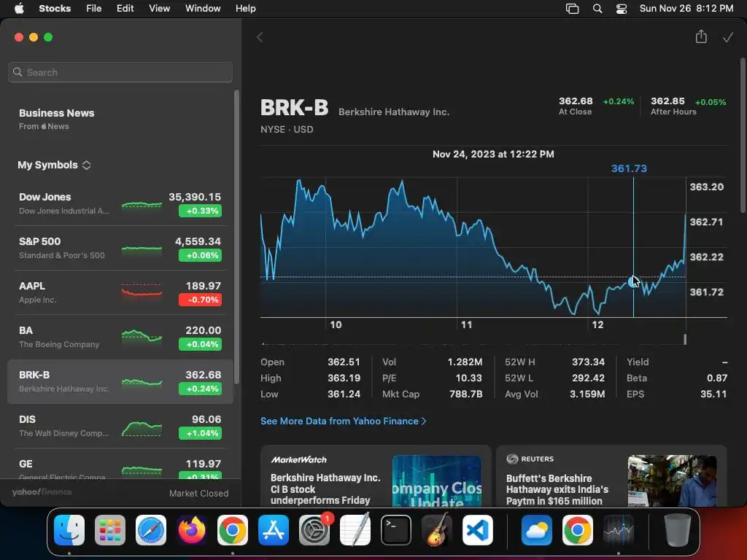Click the search magnifier icon in sidebar
Screen dimensions: 747x560
18,72
